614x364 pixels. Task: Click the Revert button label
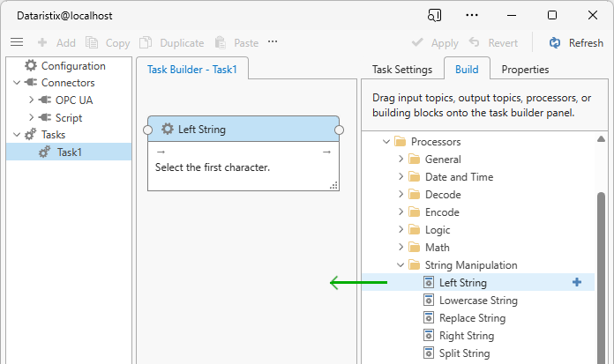(x=503, y=42)
